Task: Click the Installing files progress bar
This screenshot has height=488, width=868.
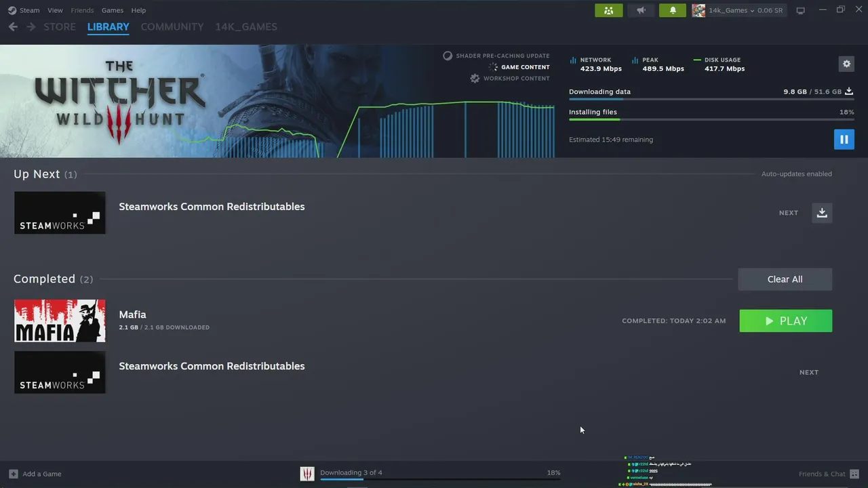Action: pos(711,120)
